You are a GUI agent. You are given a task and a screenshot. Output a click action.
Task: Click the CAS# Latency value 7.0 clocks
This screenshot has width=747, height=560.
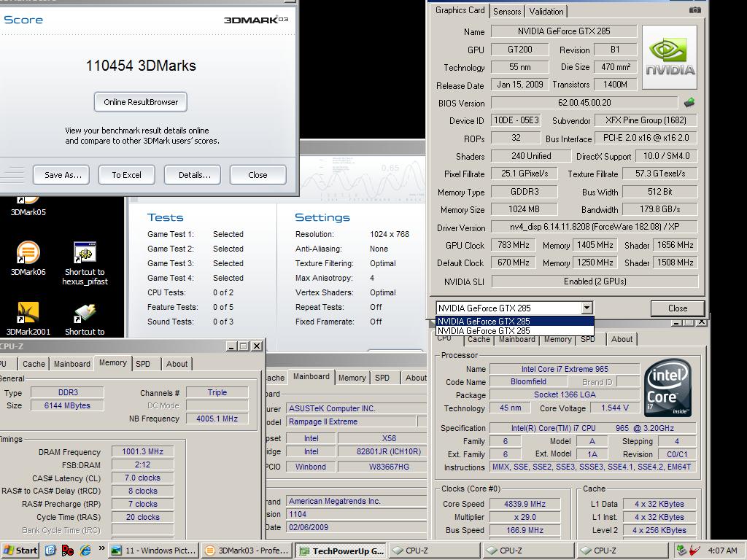pyautogui.click(x=142, y=478)
